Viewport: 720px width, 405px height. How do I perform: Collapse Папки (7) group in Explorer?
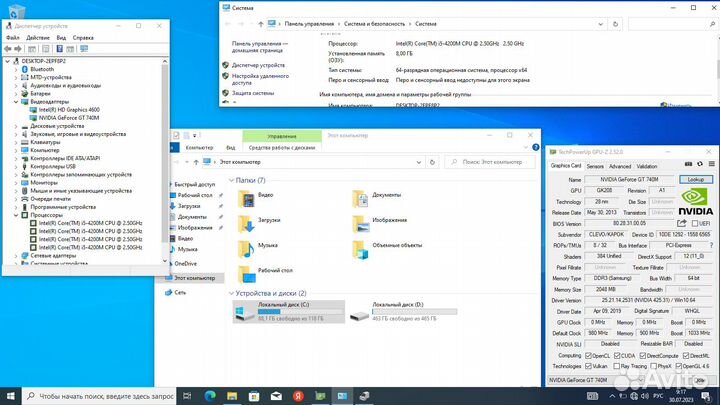pyautogui.click(x=231, y=180)
